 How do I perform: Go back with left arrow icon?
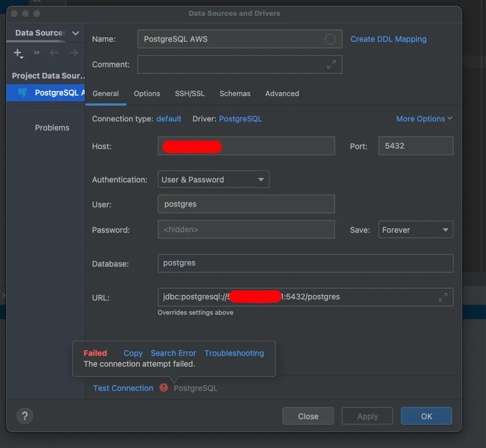pos(54,53)
